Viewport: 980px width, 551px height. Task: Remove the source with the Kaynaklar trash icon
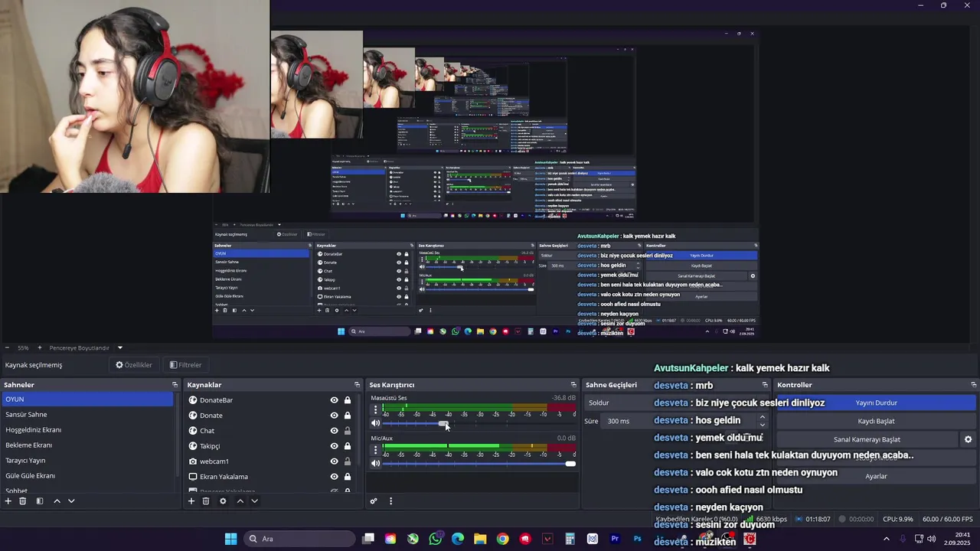[x=206, y=501]
